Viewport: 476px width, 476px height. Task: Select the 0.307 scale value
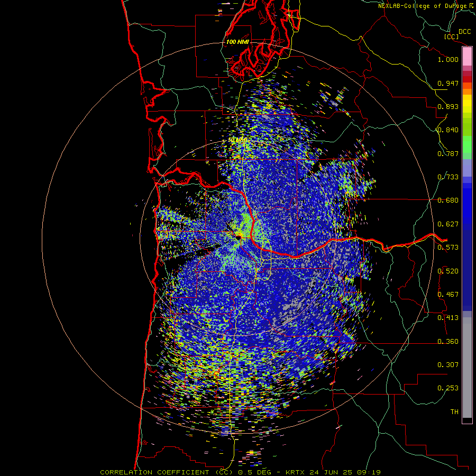tap(448, 365)
